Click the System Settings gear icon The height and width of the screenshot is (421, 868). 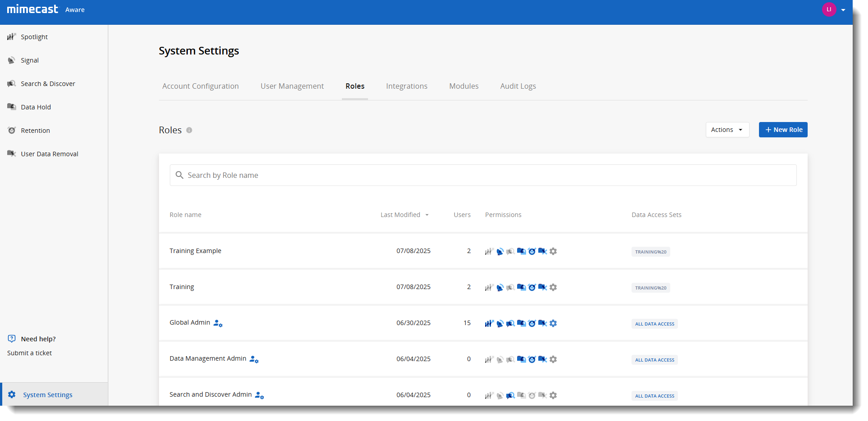click(x=12, y=395)
